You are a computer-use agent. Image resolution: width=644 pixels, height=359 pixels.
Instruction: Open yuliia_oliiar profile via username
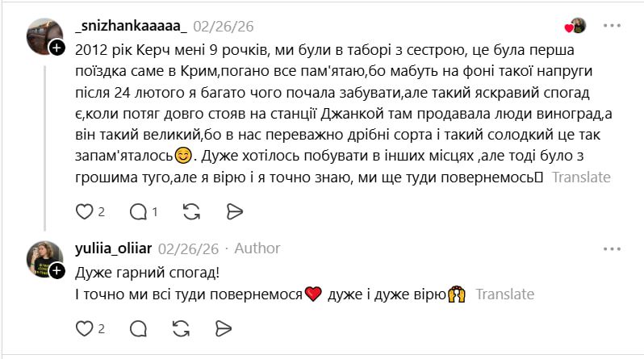pos(113,248)
